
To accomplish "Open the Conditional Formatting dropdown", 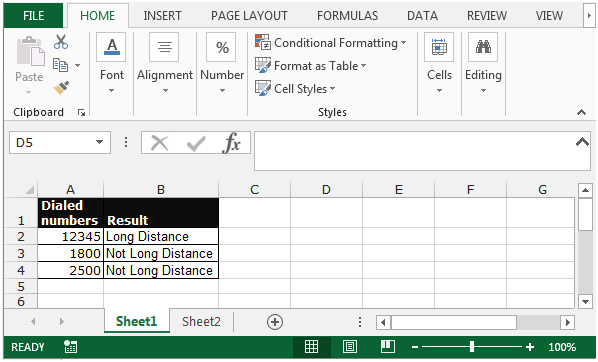I will [403, 43].
